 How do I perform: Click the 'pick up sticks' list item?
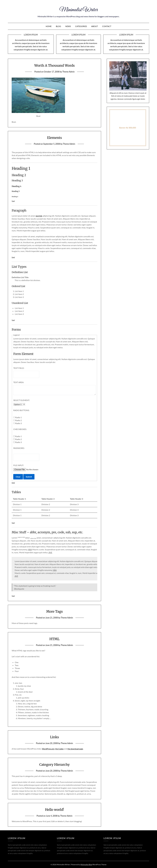tap(24, 698)
